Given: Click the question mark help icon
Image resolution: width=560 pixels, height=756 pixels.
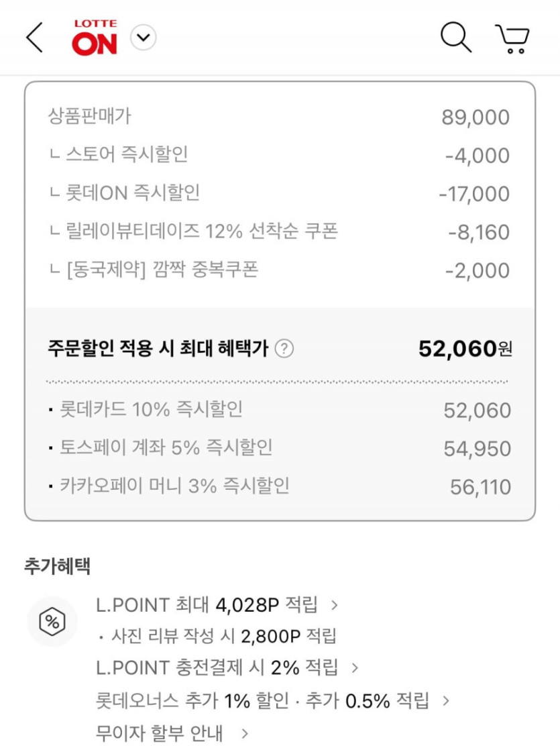Looking at the screenshot, I should 284,349.
